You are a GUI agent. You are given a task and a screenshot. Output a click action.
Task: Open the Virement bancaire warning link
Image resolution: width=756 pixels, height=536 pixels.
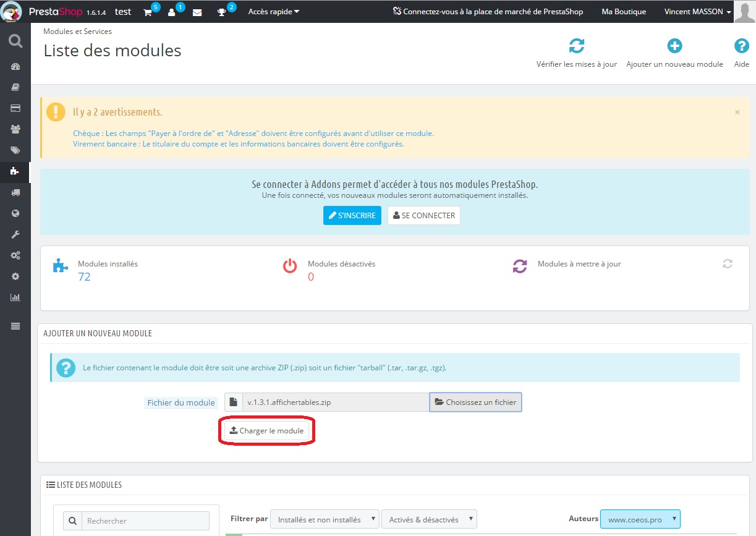(x=239, y=144)
